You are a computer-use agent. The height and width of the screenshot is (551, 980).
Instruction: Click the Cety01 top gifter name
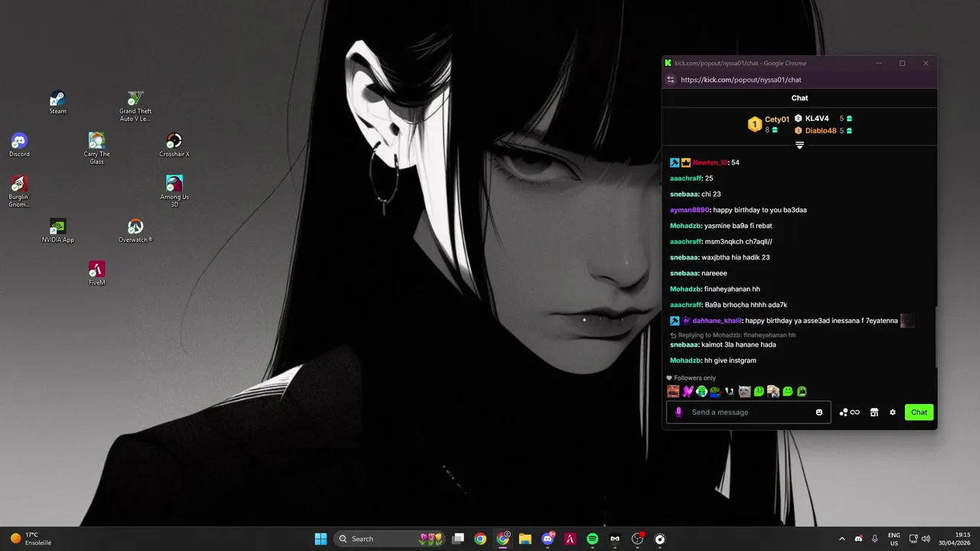point(777,119)
